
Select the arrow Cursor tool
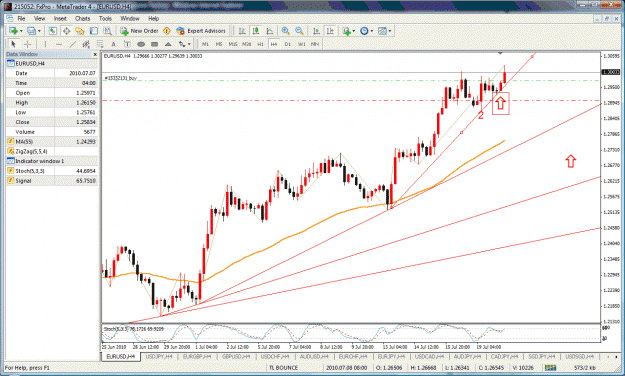point(14,44)
